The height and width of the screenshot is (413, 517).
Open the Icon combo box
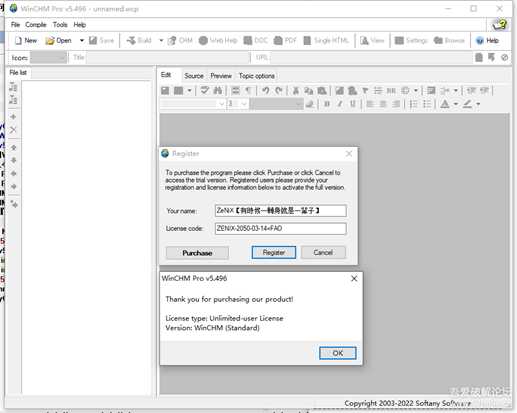[48, 58]
